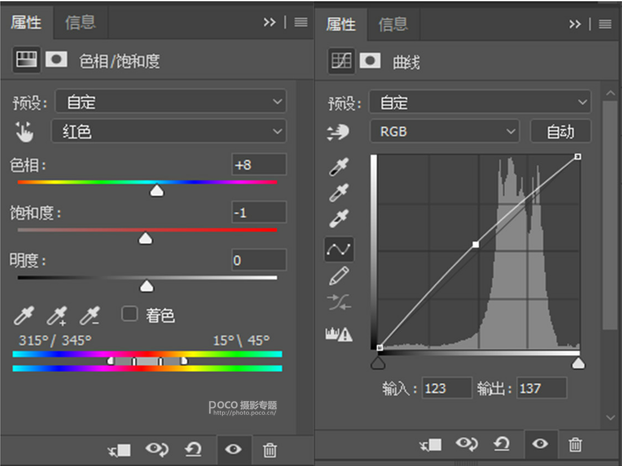Activate the on-image hand adjustment tool
This screenshot has height=466, width=622.
25,131
